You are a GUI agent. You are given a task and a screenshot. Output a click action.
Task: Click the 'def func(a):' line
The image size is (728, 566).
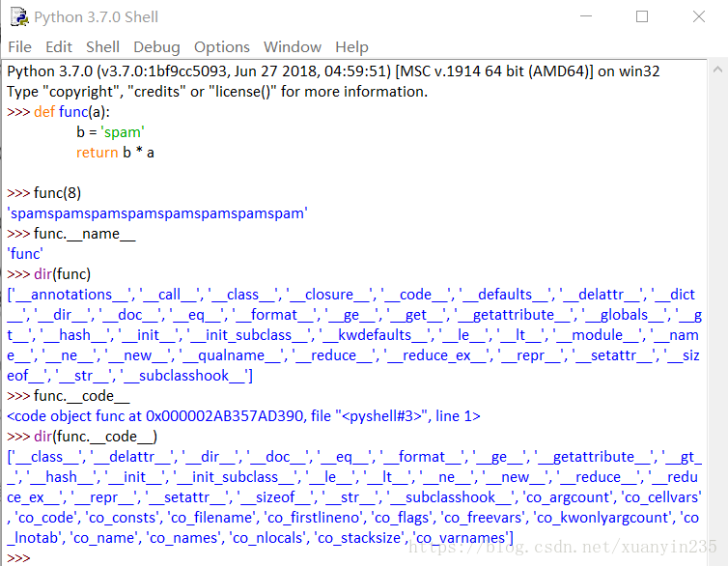[x=58, y=112]
